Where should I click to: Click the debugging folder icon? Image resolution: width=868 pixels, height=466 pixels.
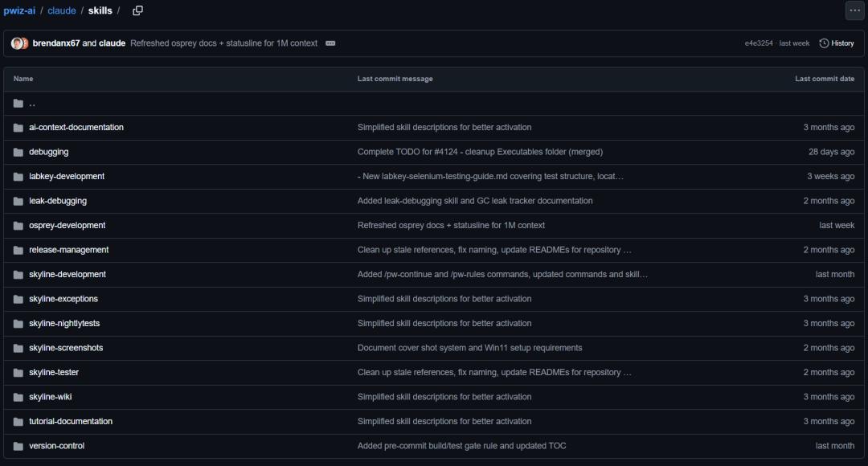point(18,152)
